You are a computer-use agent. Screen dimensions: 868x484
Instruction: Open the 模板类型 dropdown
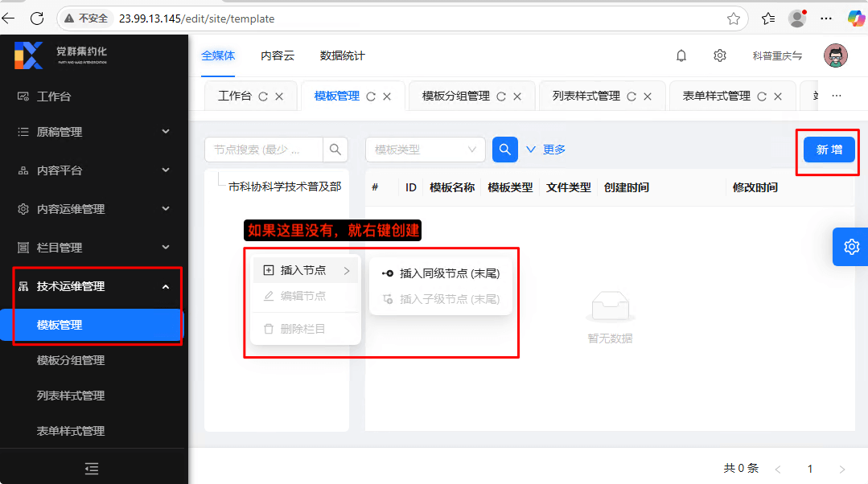coord(425,150)
